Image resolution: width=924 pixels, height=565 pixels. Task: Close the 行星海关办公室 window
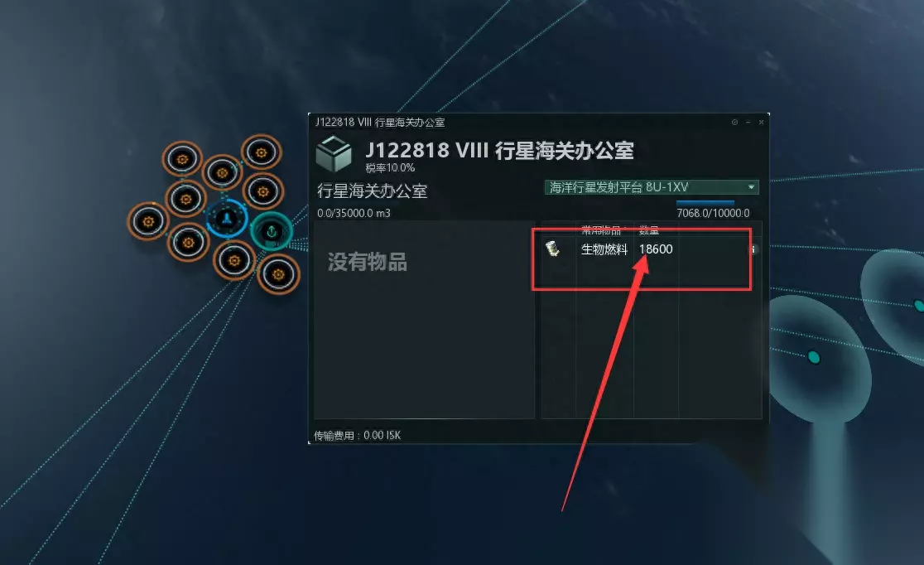[762, 122]
